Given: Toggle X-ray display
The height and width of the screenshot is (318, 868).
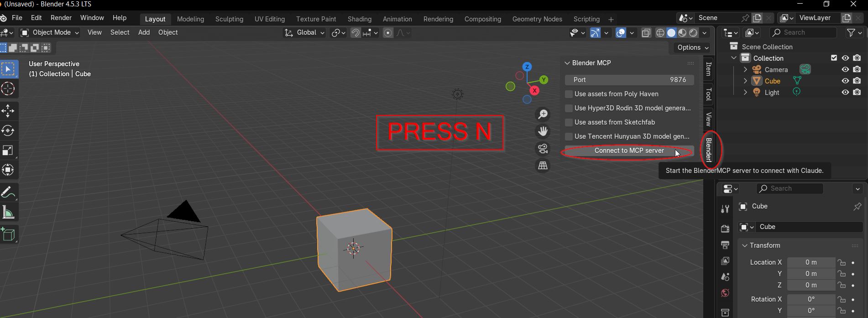Looking at the screenshot, I should click(646, 33).
